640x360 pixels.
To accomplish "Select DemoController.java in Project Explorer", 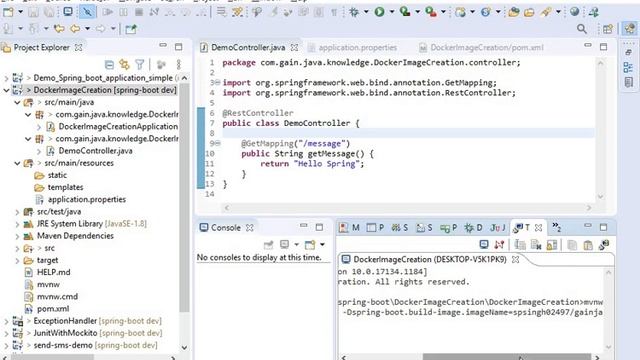I will point(95,151).
